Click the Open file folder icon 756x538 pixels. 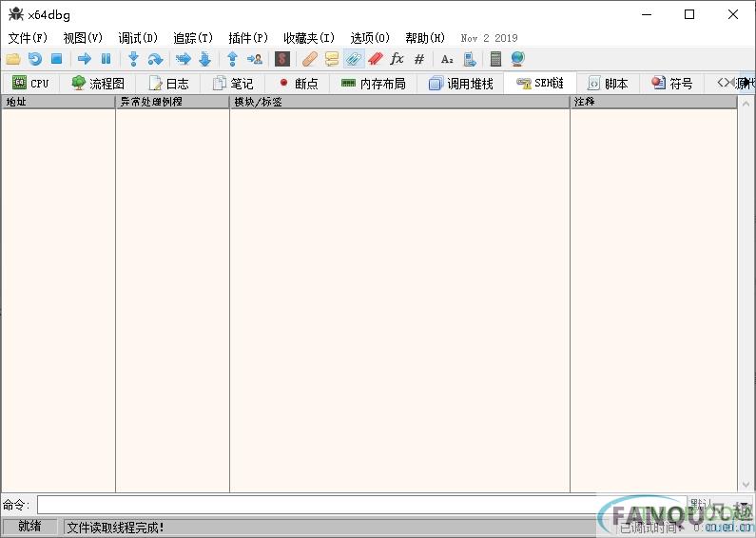pos(13,59)
